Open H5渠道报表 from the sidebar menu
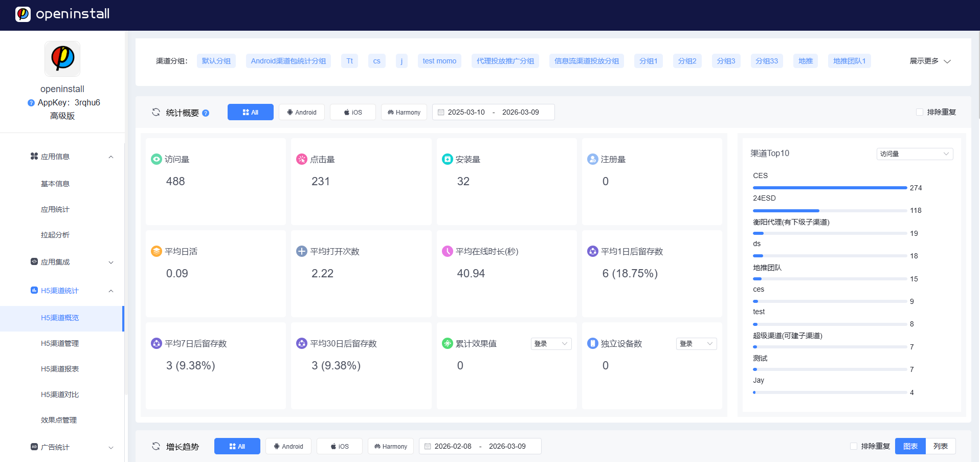980x462 pixels. pyautogui.click(x=59, y=368)
